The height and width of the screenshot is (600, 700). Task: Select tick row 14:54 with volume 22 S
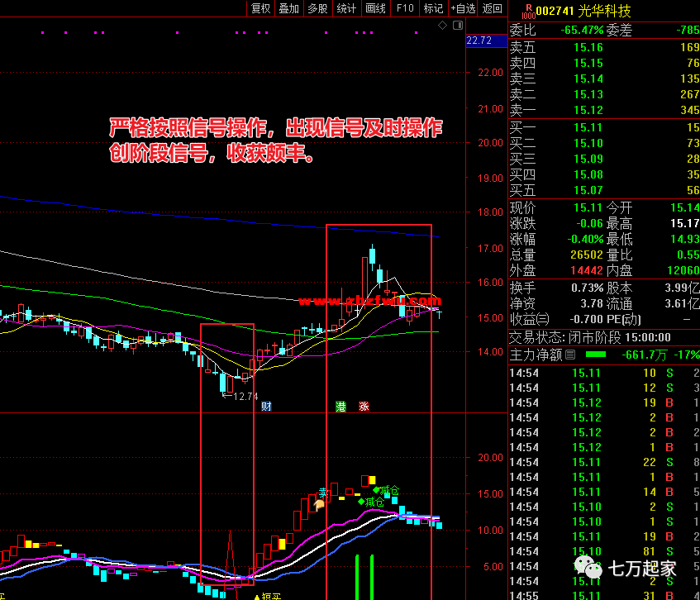(604, 462)
